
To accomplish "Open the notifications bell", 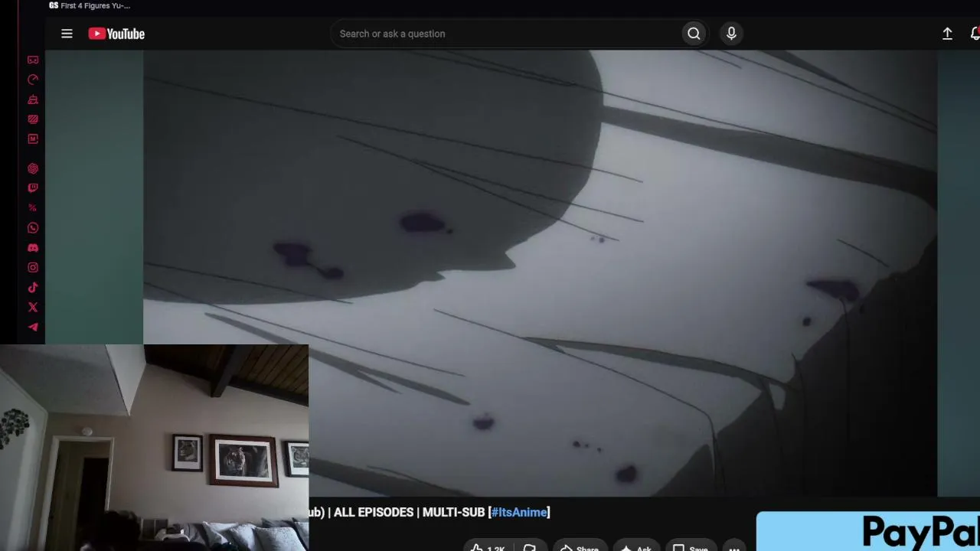I will (975, 34).
